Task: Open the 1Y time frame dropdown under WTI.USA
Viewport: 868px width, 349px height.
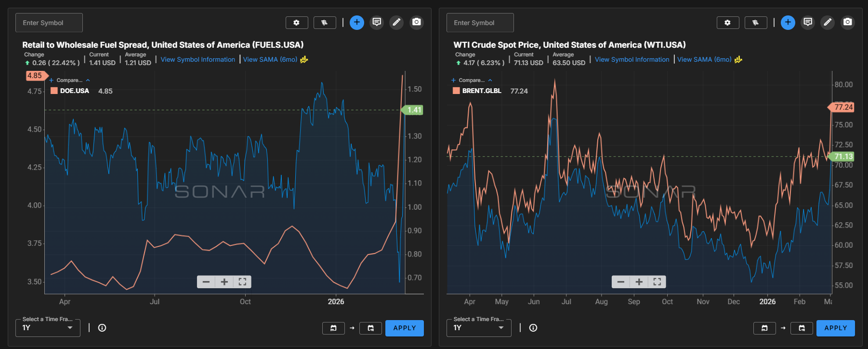Action: pos(479,328)
